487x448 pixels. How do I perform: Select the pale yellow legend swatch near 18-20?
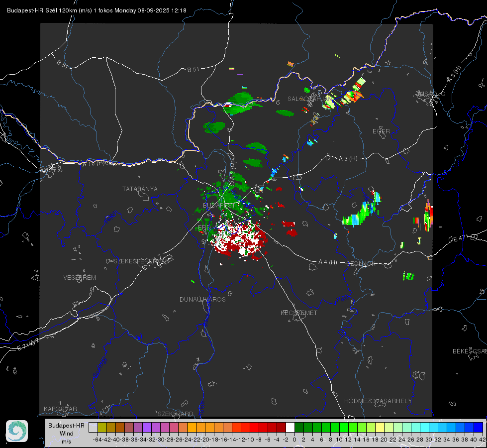[380, 427]
